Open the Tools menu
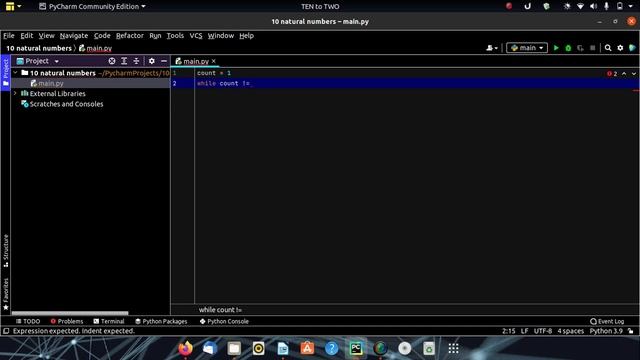The image size is (640, 360). (x=175, y=36)
